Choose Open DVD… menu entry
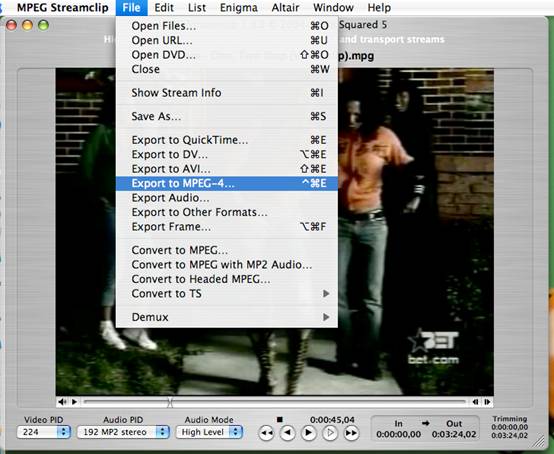Viewport: 554px width, 454px height. click(x=226, y=55)
